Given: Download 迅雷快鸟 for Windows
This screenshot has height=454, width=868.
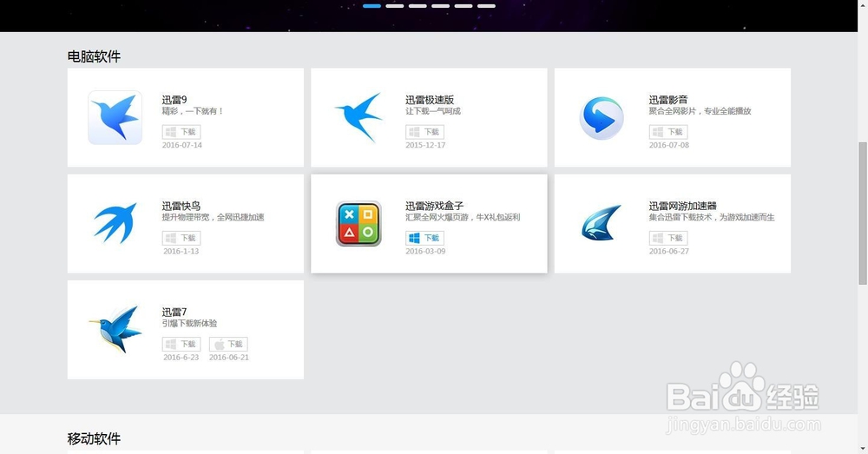Looking at the screenshot, I should coord(181,238).
